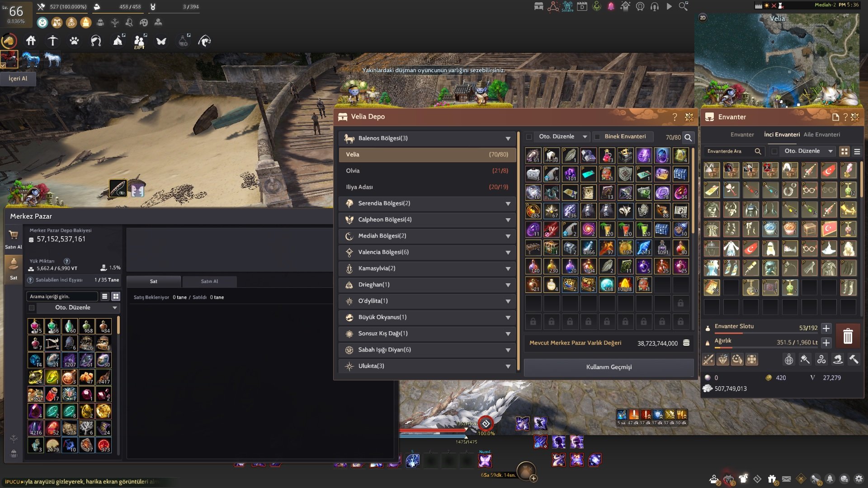Screen dimensions: 868x488
Task: Select the Iliya Adası (20/19) storage row
Action: pyautogui.click(x=427, y=188)
